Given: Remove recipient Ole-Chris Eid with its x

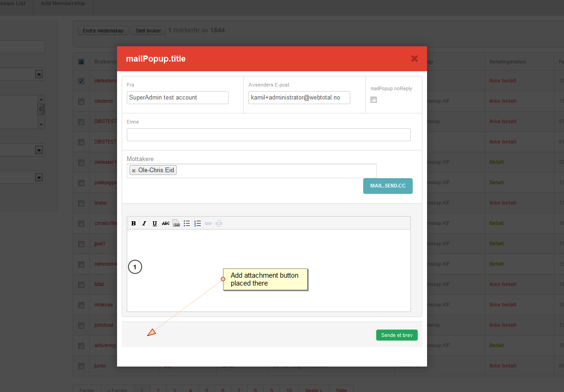Looking at the screenshot, I should pyautogui.click(x=134, y=171).
